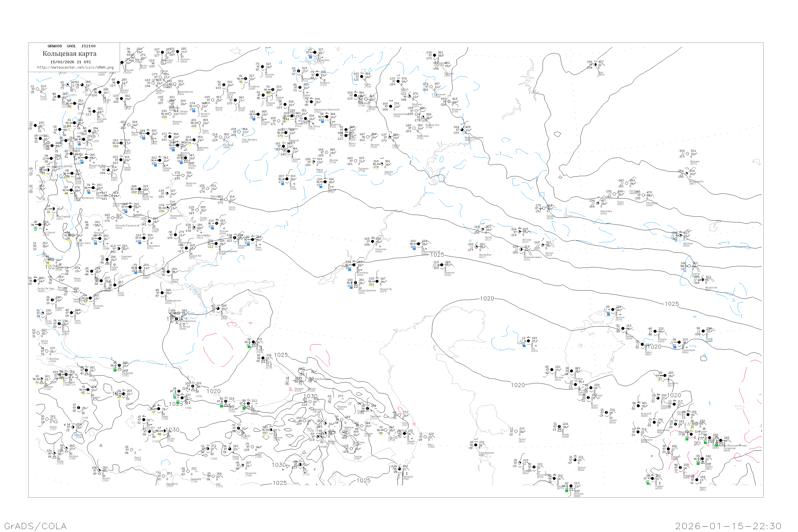Screen dimensions: 798x532
Task: Click the meteocenter.net URWA.png URL link
Action: tap(75, 68)
